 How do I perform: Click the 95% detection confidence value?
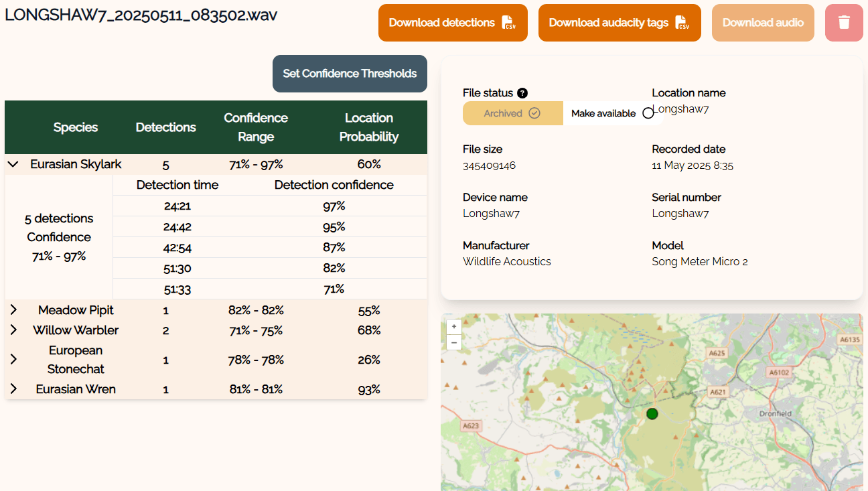pos(334,227)
